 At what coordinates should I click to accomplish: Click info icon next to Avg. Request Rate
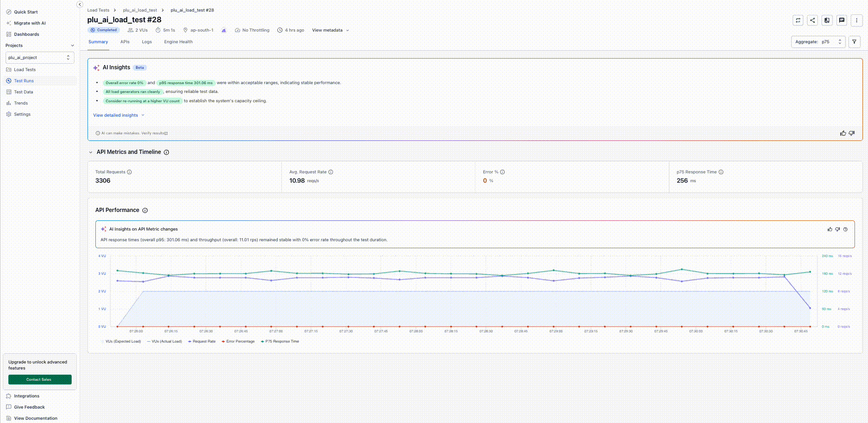[331, 172]
